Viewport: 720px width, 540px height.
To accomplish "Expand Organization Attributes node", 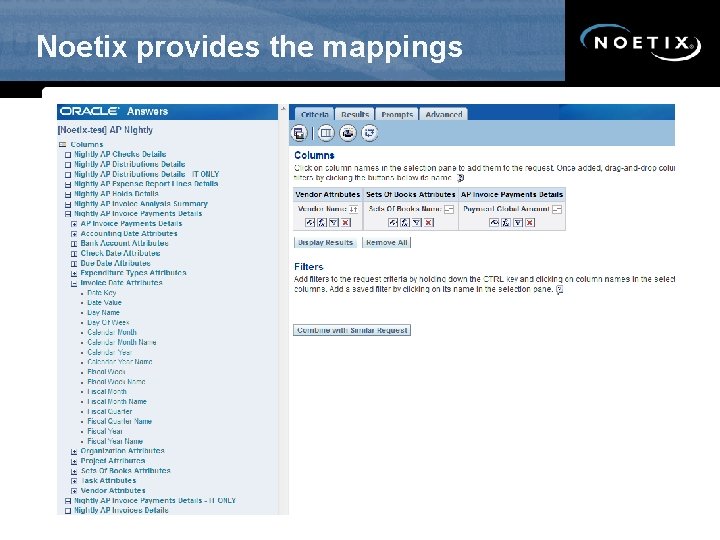I will 74,451.
